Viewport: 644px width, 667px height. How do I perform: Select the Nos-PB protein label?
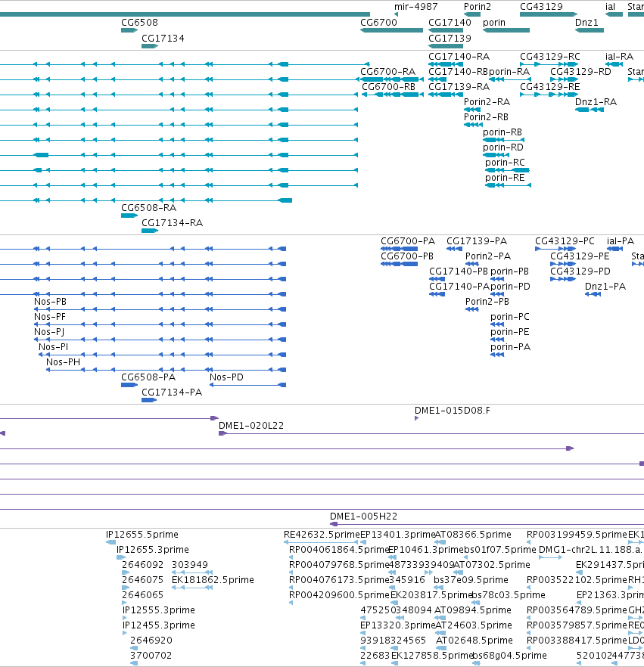pos(50,302)
